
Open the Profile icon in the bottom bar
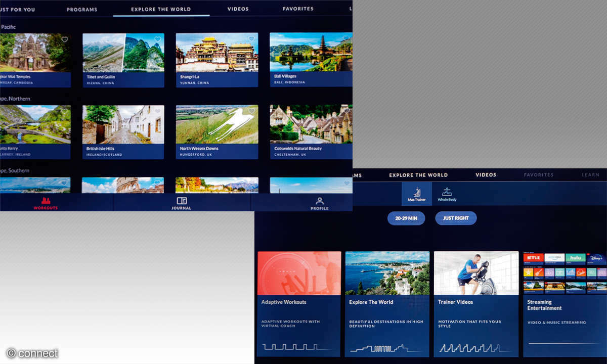point(319,201)
